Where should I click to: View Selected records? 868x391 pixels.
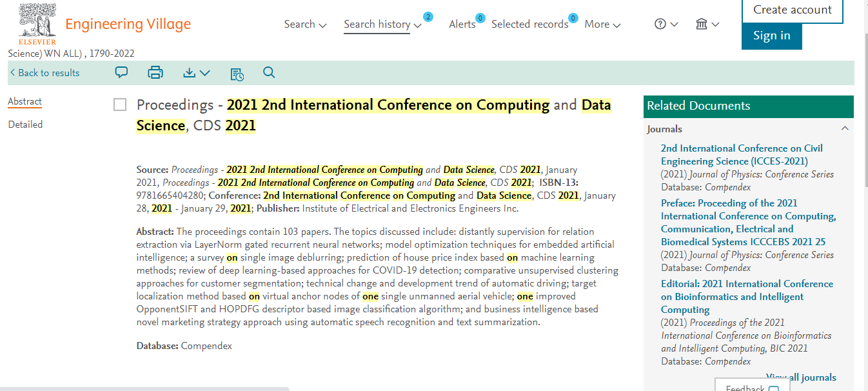coord(530,25)
